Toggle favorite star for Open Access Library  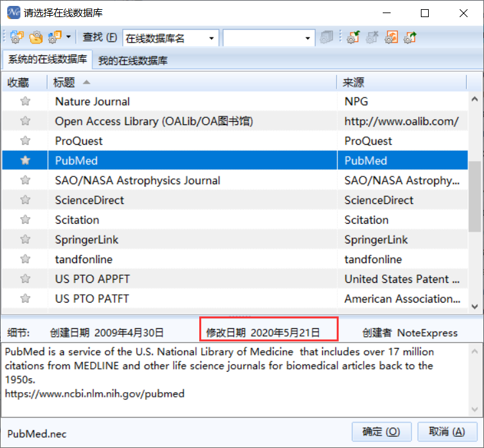coord(25,121)
